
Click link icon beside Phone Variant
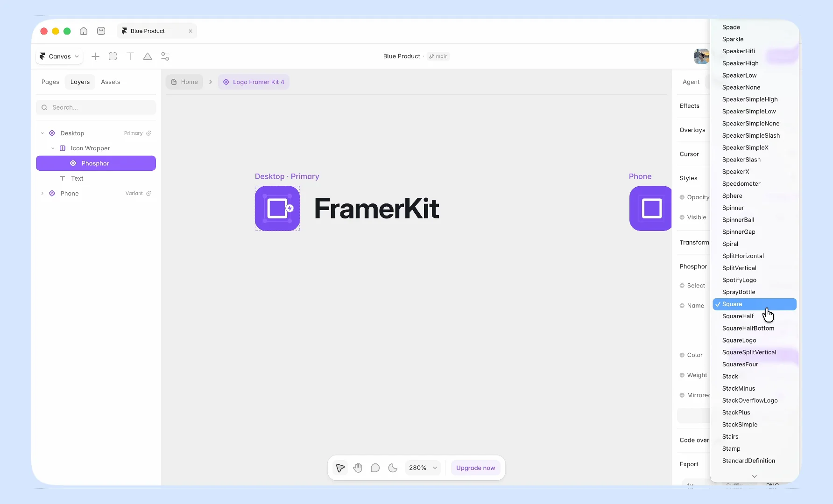149,194
